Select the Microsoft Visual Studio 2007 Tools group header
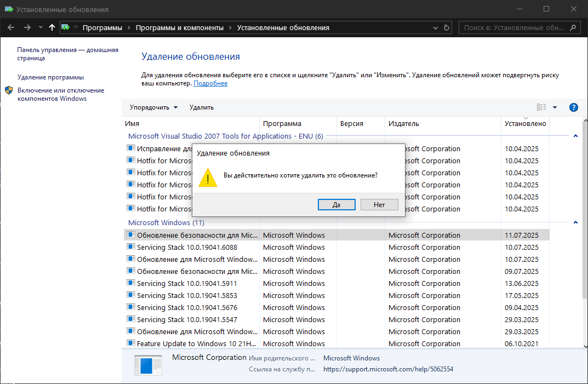Viewport: 588px width, 384px height. coord(225,136)
